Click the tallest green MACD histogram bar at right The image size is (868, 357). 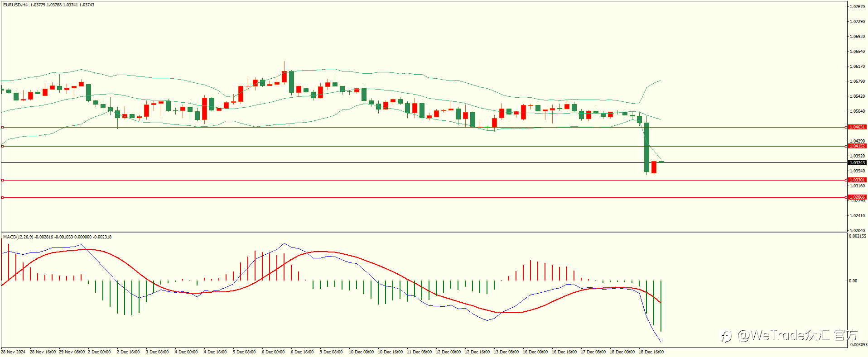click(661, 306)
